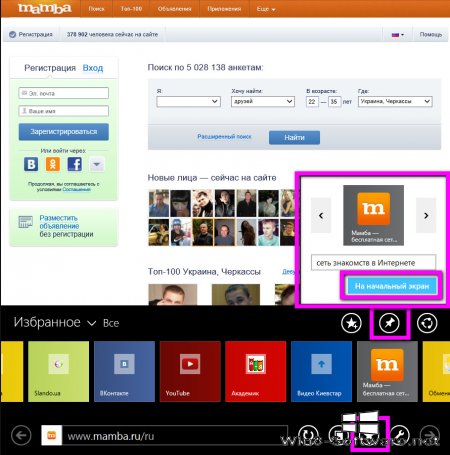450x455 pixels.
Task: Focus the Эл. почта input field
Action: [x=64, y=93]
